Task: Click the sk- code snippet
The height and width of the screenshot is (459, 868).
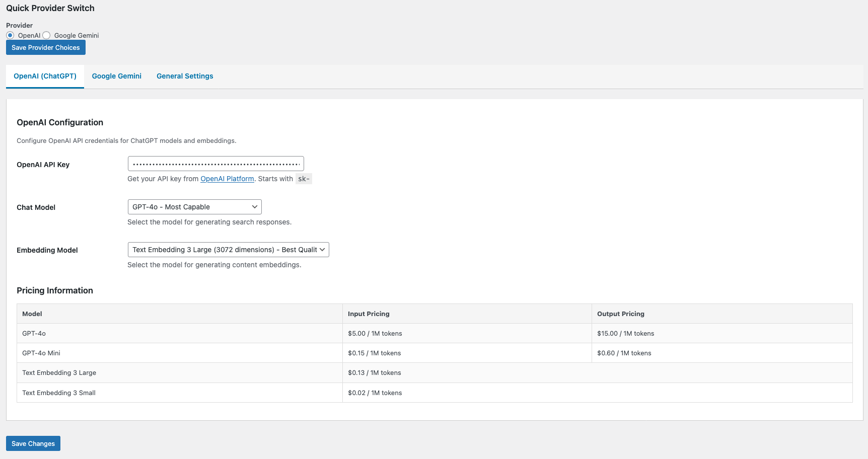Action: tap(304, 179)
